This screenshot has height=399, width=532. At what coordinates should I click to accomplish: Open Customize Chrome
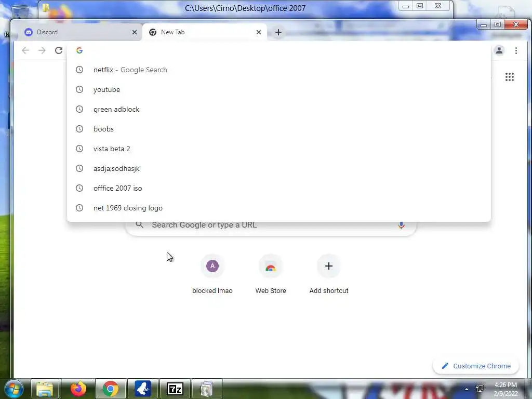[476, 366]
